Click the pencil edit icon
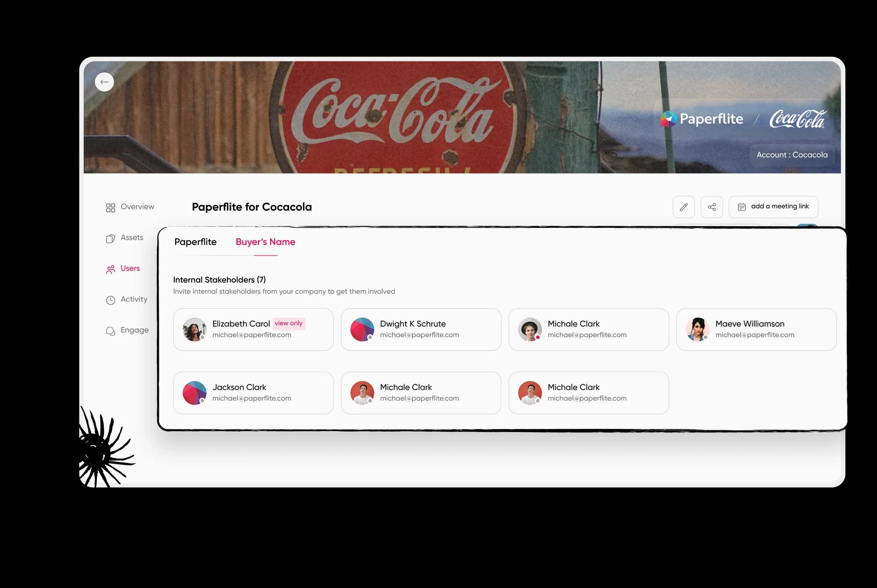Viewport: 877px width, 588px height. pyautogui.click(x=684, y=207)
